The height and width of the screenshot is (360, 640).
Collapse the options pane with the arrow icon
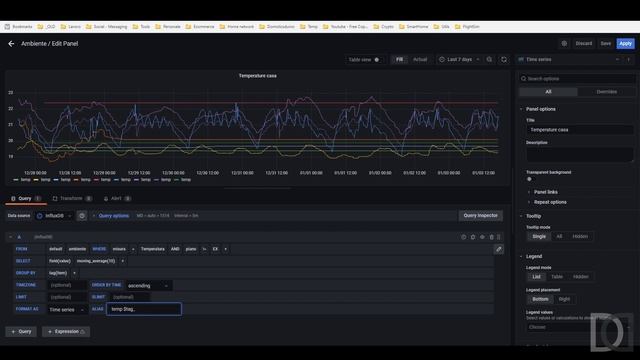coord(629,60)
